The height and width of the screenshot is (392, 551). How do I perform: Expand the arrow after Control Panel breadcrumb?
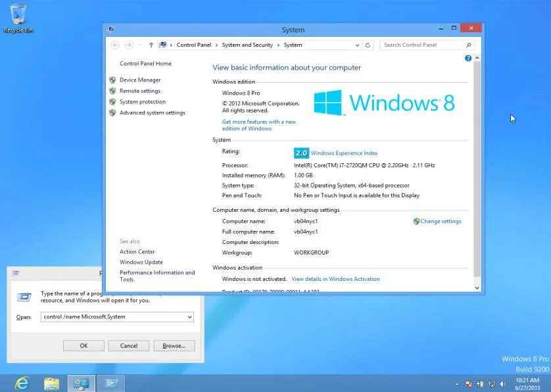point(216,45)
